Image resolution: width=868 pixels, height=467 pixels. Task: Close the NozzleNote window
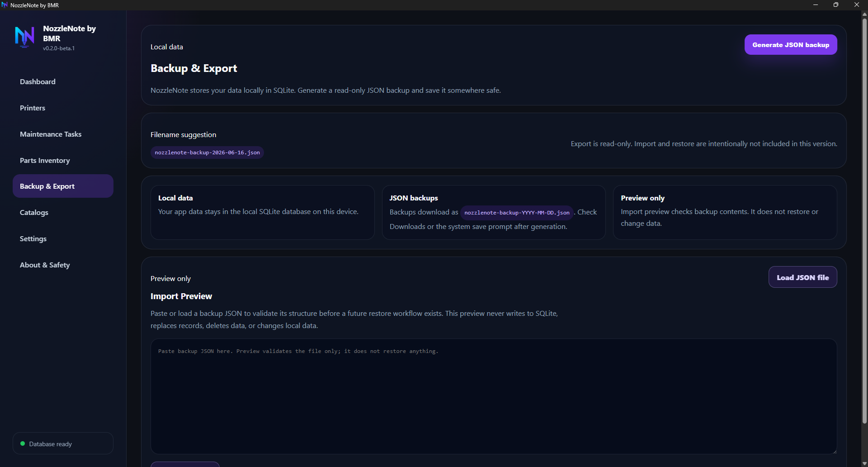(857, 5)
